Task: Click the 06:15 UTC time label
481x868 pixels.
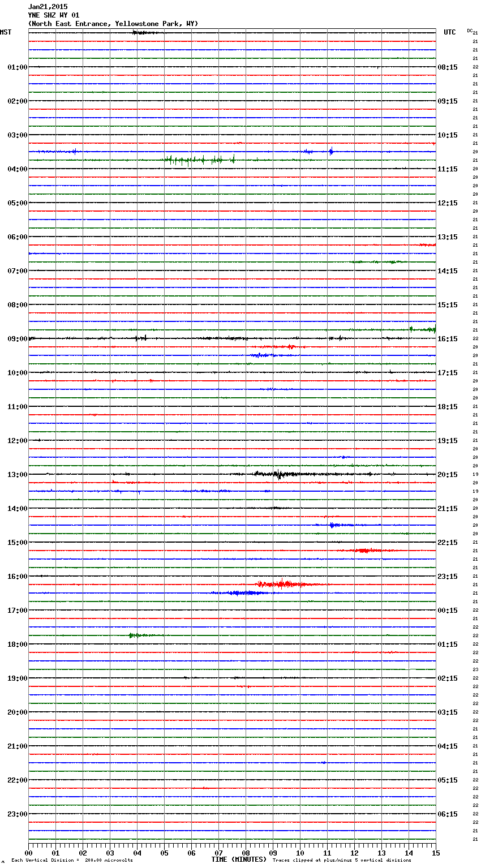Action: [x=448, y=814]
